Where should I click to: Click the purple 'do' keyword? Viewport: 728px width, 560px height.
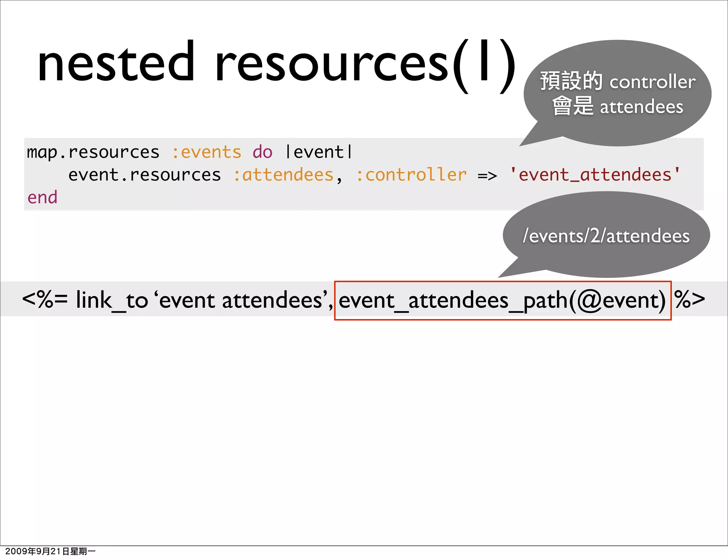262,152
